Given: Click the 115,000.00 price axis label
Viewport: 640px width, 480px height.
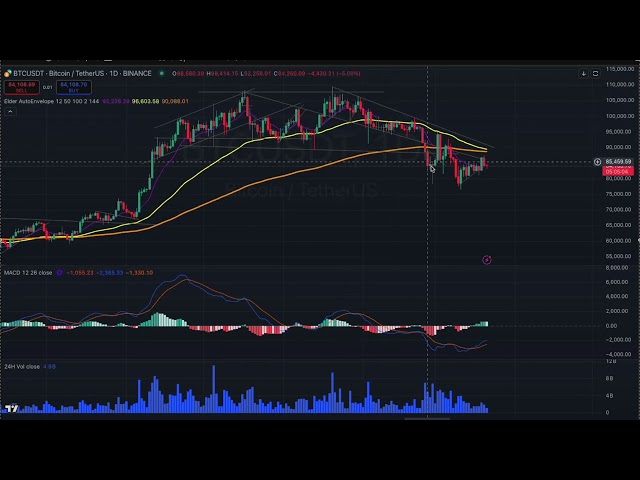Looking at the screenshot, I should [620, 69].
